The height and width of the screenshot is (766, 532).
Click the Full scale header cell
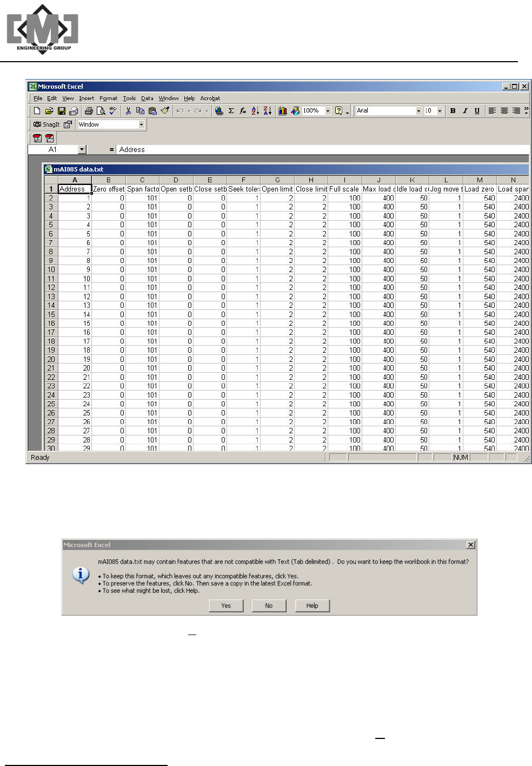[344, 189]
